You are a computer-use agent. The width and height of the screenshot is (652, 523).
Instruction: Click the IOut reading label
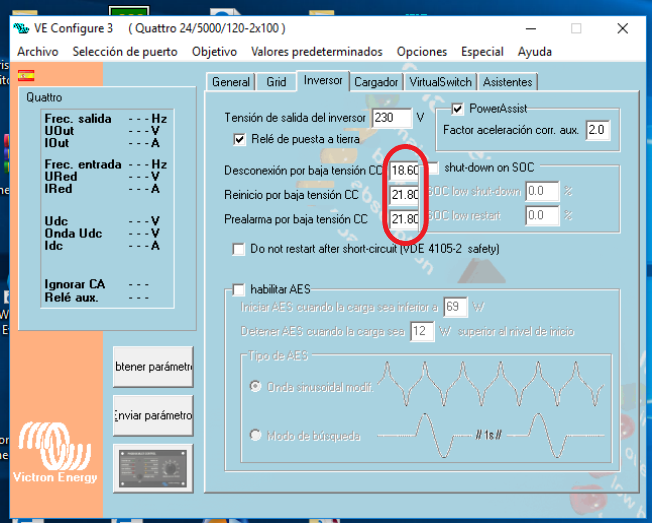[x=57, y=143]
